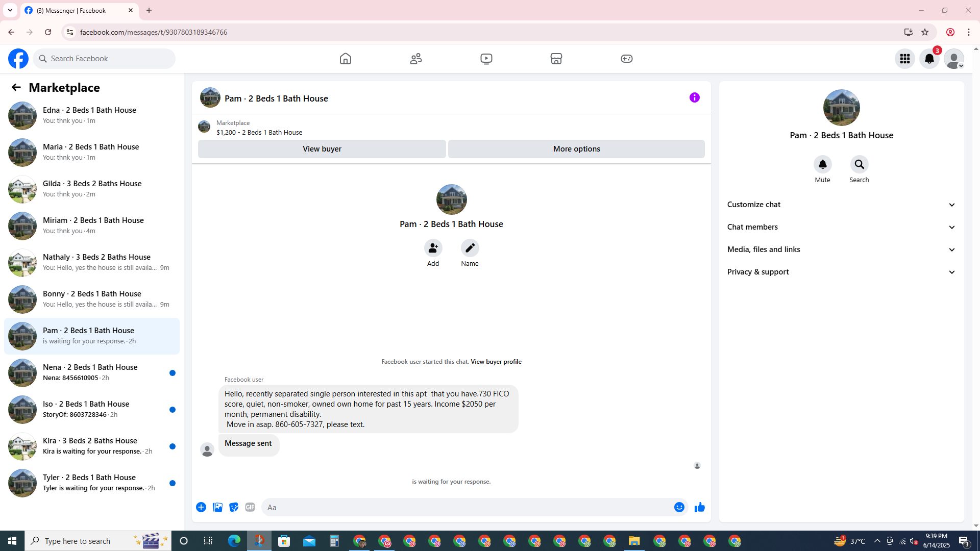Screen dimensions: 980x551
Task: Open the Windows Start menu
Action: point(12,541)
